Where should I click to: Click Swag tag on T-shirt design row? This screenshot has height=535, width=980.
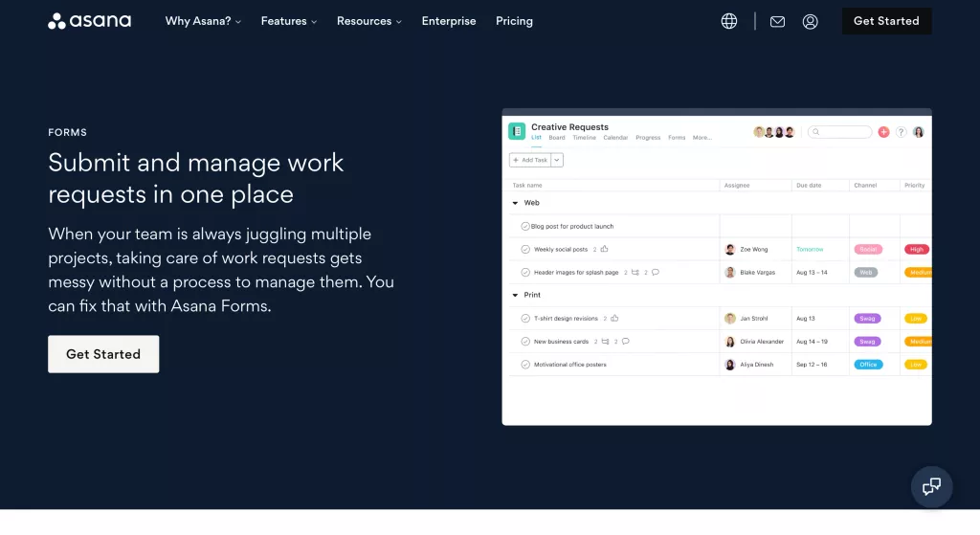867,318
